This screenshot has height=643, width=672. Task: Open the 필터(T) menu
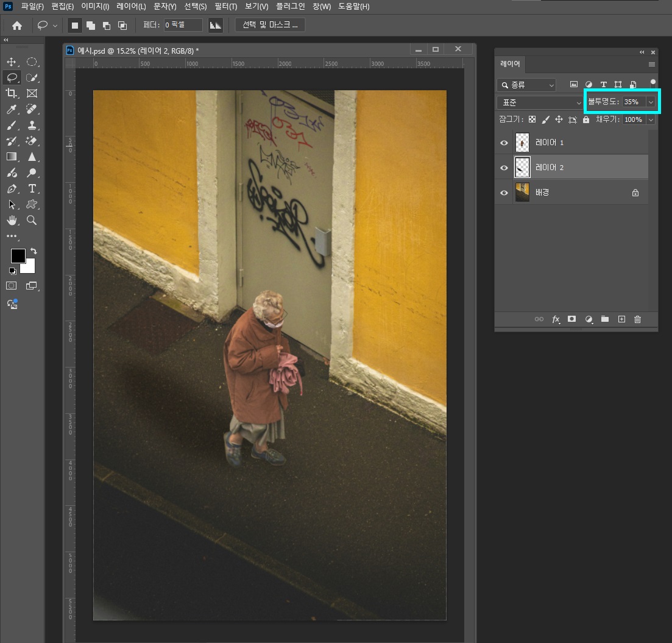(x=226, y=7)
